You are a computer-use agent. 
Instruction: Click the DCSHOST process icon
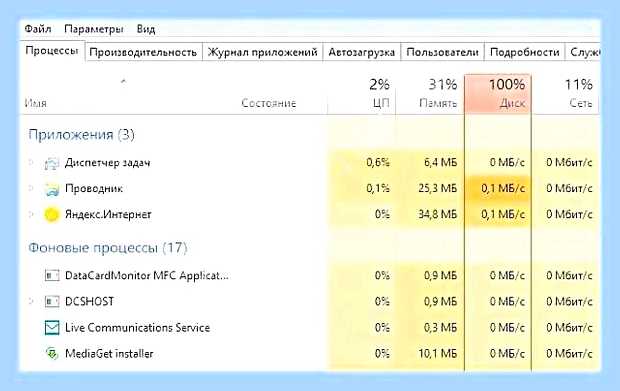(52, 302)
